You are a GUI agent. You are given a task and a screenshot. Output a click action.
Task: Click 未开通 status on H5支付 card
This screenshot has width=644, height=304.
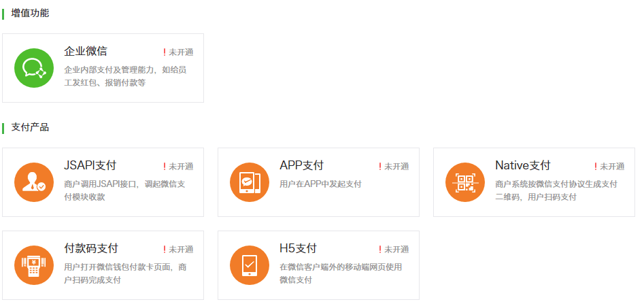coord(394,250)
